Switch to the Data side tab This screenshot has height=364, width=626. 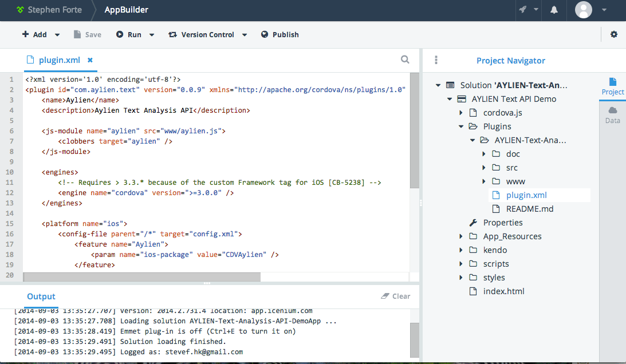coord(612,116)
